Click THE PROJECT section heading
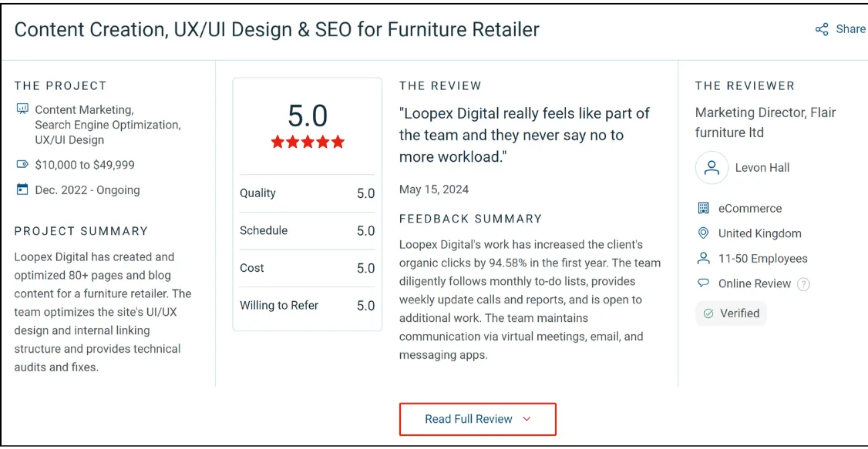 click(60, 85)
